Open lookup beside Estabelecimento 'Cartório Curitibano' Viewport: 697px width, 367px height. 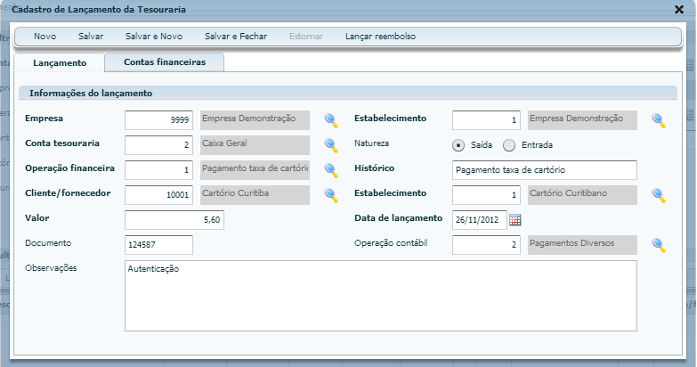(x=658, y=195)
